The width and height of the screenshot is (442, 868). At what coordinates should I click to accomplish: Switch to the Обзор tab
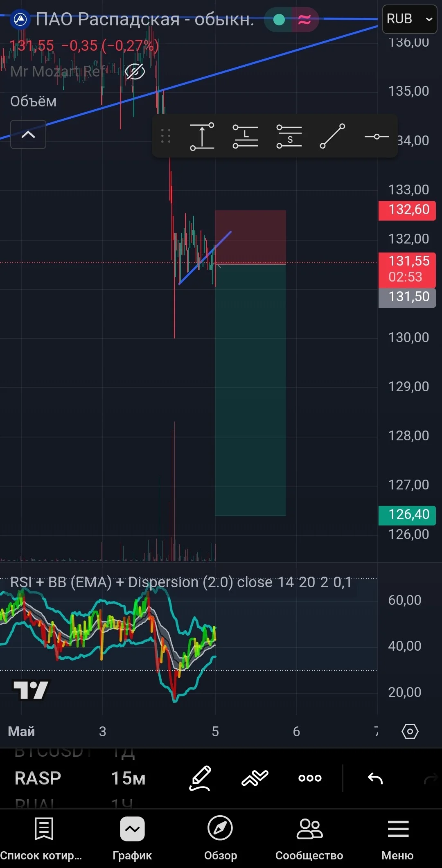coord(221,839)
